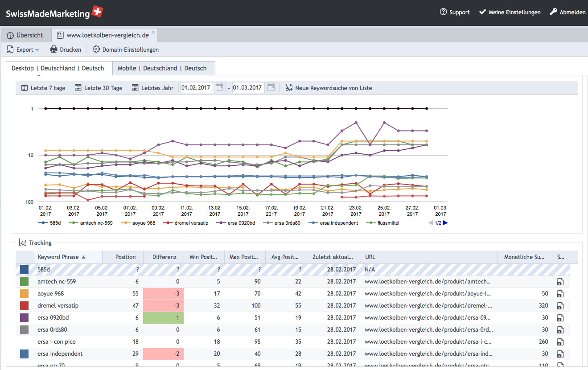Click the Tracking panel chart icon
This screenshot has height=370, width=588.
(23, 243)
